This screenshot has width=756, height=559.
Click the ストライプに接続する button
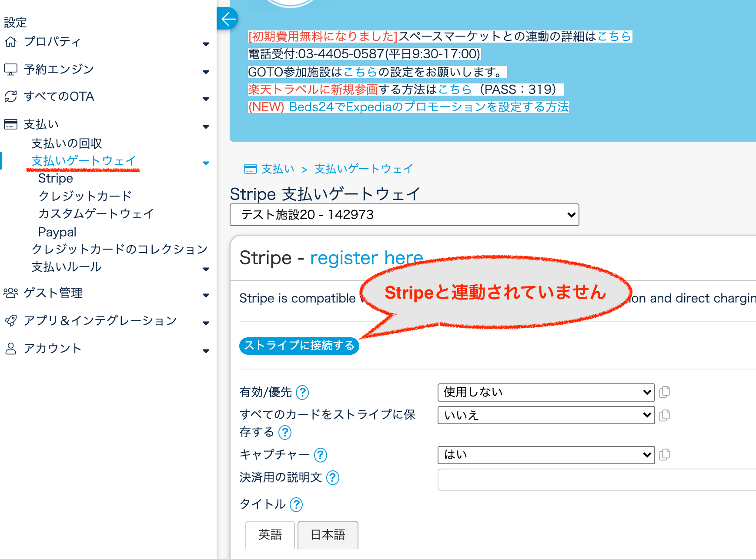(x=299, y=346)
